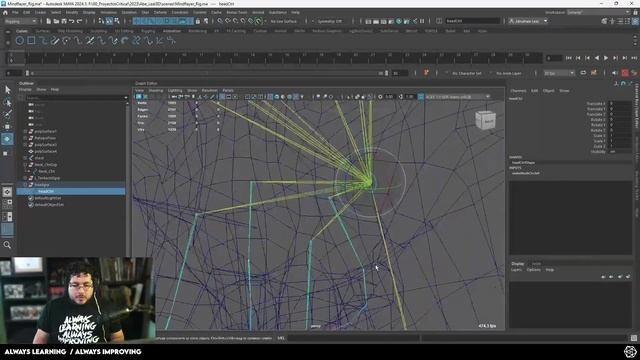Create a NURBS circle from the shelf

point(19,40)
